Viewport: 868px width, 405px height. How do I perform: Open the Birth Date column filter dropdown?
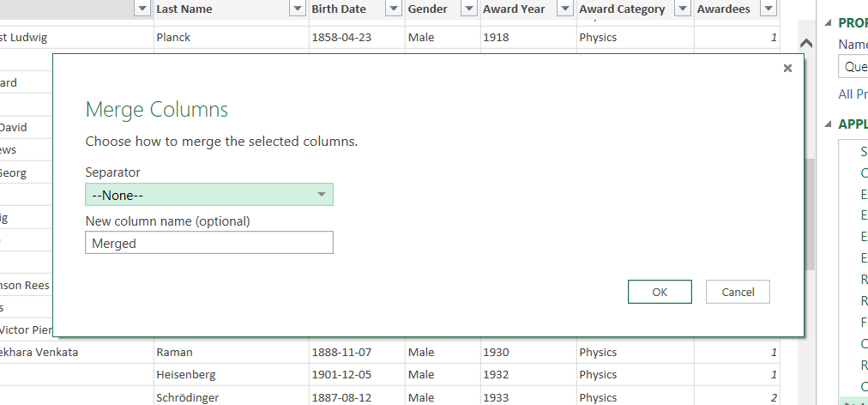(393, 9)
